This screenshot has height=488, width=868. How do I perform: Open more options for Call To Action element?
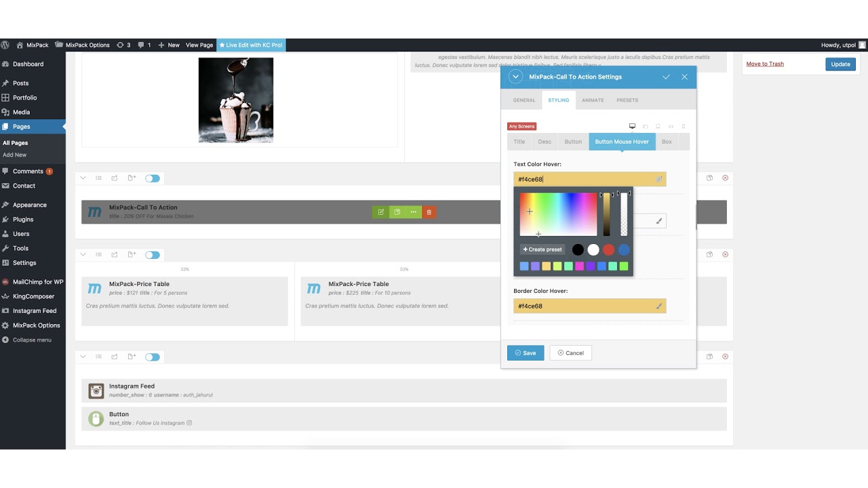click(x=413, y=212)
